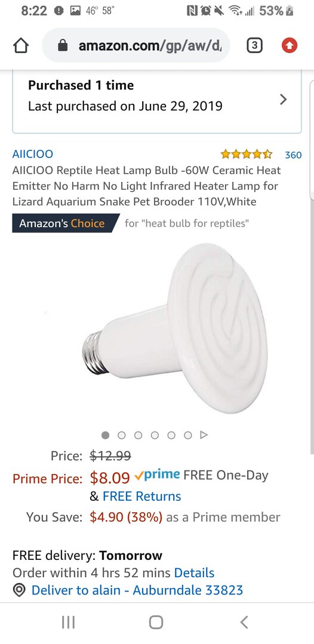Open the tab switcher showing 3 tabs
This screenshot has width=314, height=644.
[255, 45]
